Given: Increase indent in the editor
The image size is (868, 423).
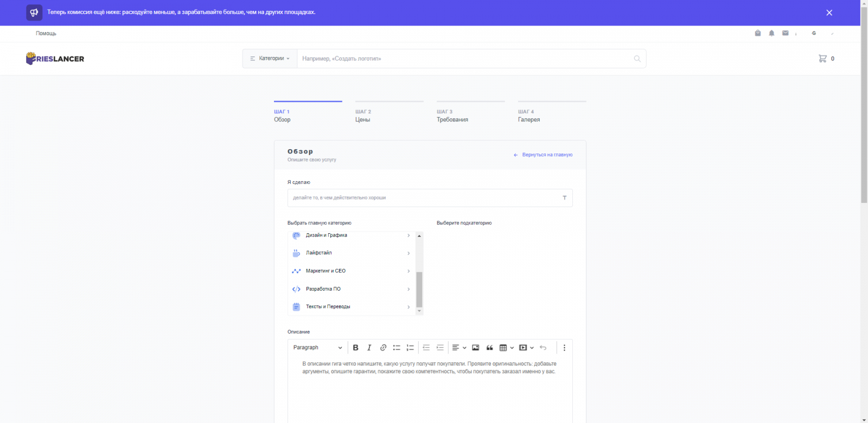Looking at the screenshot, I should coord(440,348).
